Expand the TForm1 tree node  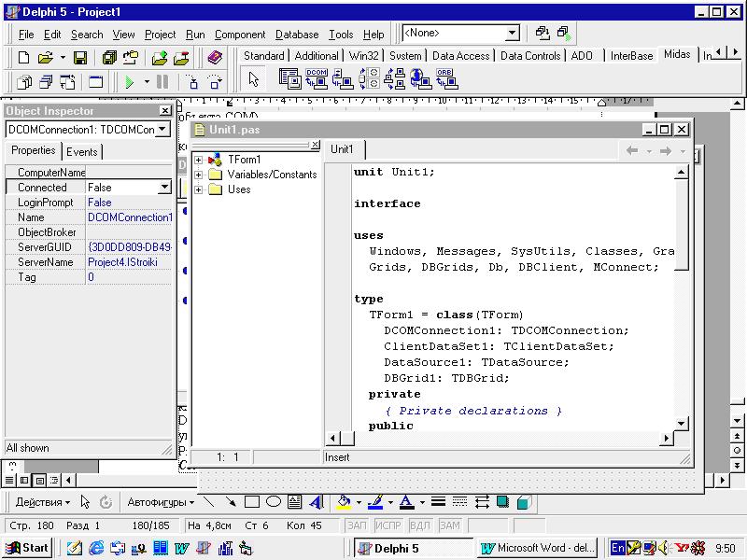point(198,160)
